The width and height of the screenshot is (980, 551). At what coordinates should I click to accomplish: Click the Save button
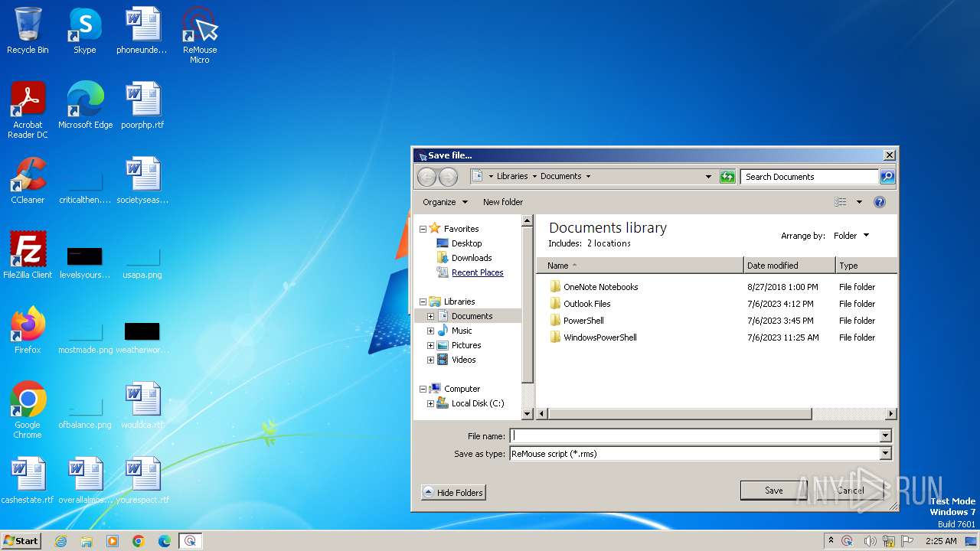click(x=774, y=491)
